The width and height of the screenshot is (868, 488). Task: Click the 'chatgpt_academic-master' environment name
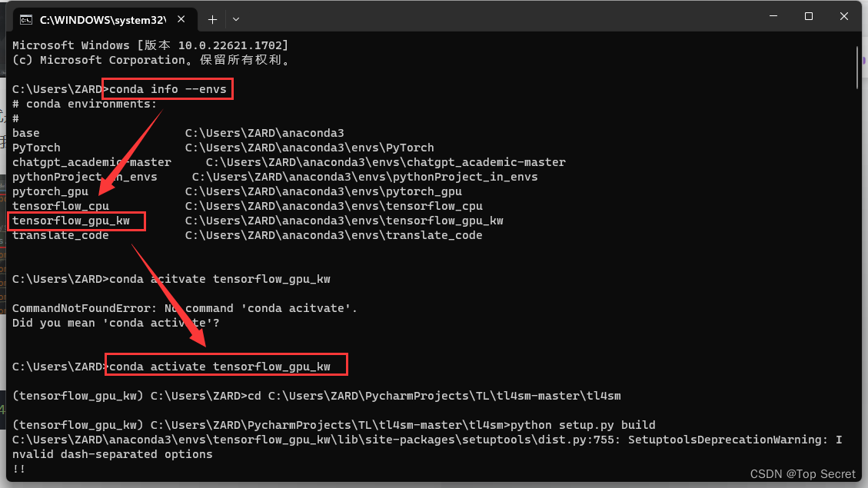click(91, 161)
